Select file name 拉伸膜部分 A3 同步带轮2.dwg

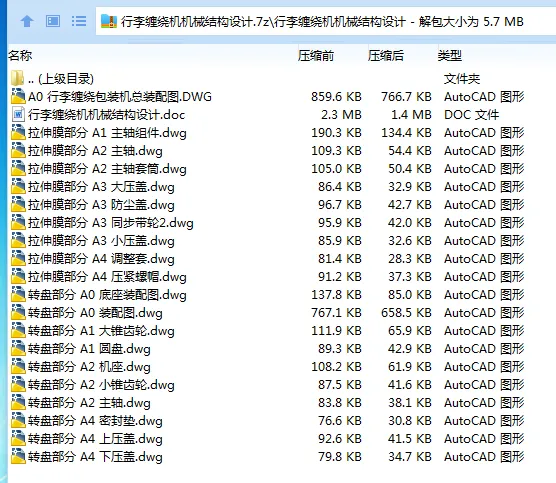point(111,223)
